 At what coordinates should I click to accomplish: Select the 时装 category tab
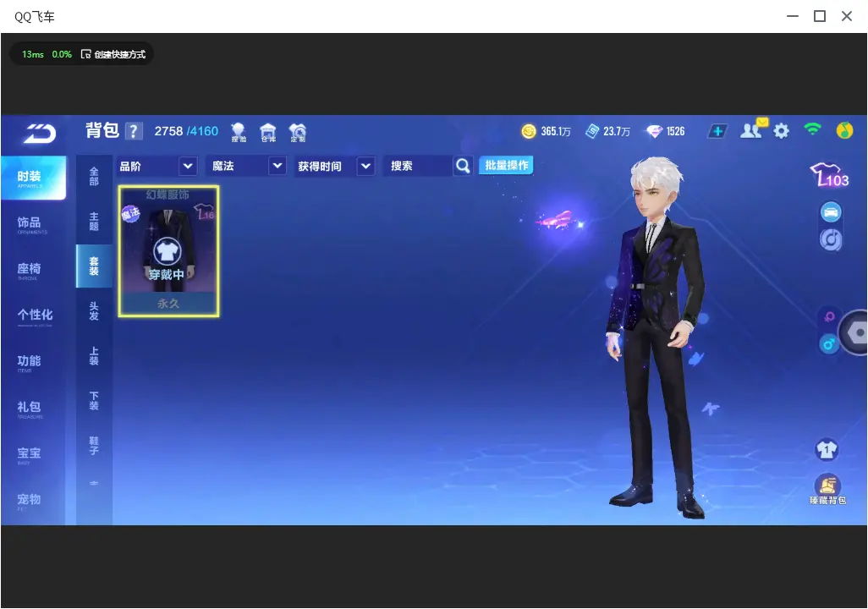[33, 178]
